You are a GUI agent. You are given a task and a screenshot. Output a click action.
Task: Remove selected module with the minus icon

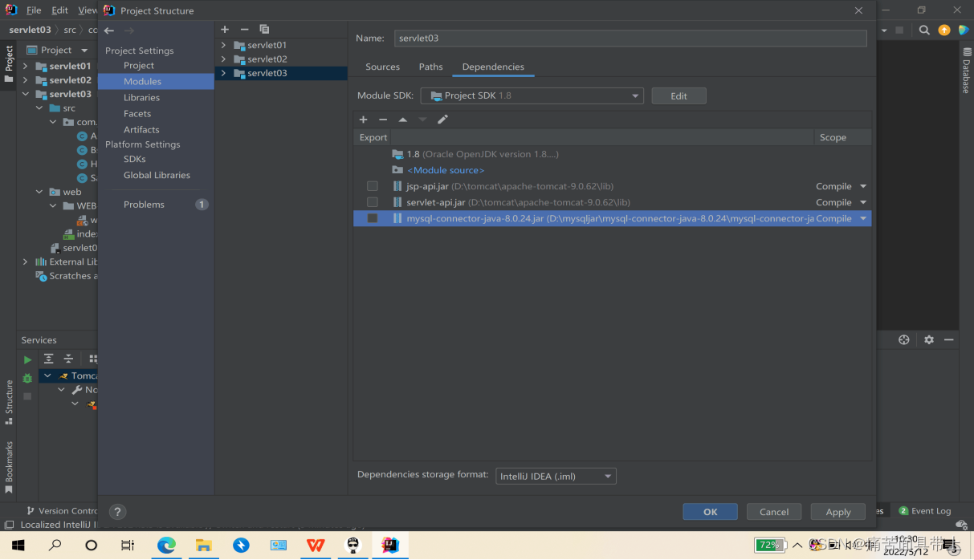click(245, 30)
